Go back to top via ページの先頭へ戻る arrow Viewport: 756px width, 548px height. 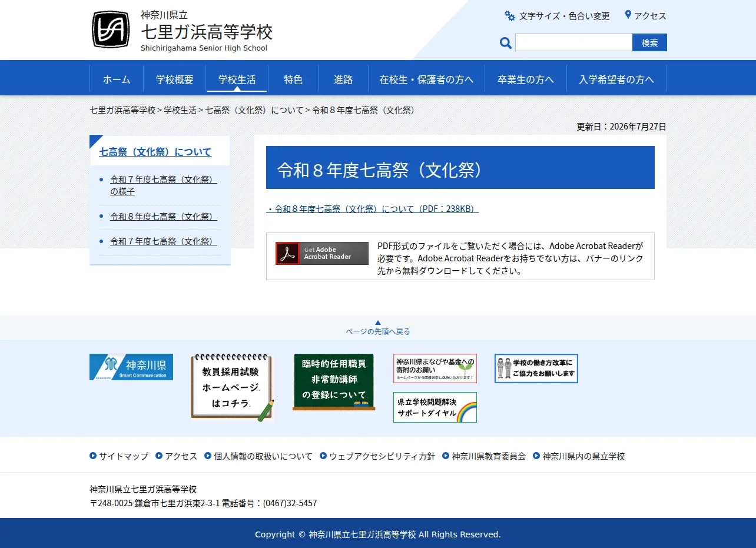click(378, 328)
